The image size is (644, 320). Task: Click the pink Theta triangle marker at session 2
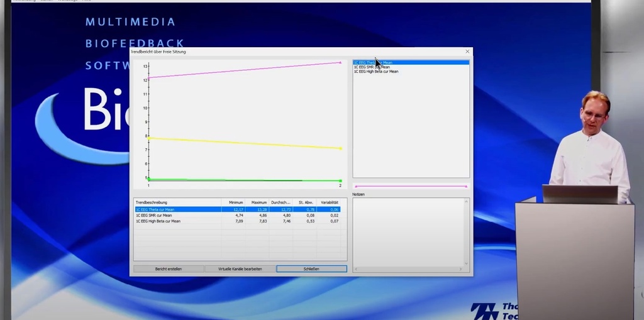[340, 62]
